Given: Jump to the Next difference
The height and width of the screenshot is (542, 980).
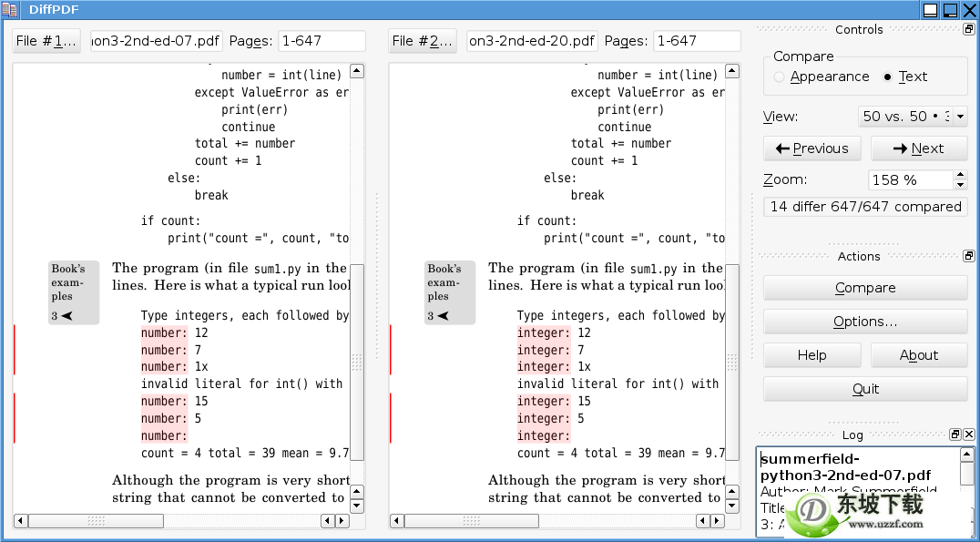Looking at the screenshot, I should coord(919,148).
